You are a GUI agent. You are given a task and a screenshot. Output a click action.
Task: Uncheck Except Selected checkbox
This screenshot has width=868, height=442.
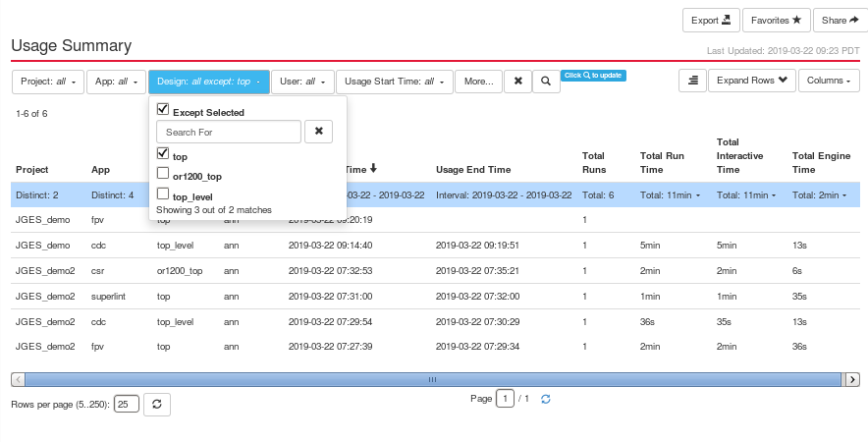(163, 109)
